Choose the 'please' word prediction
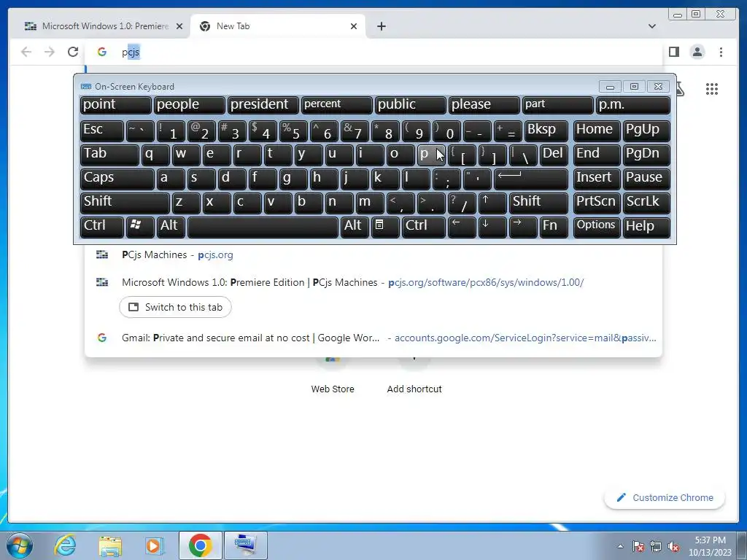 tap(484, 105)
